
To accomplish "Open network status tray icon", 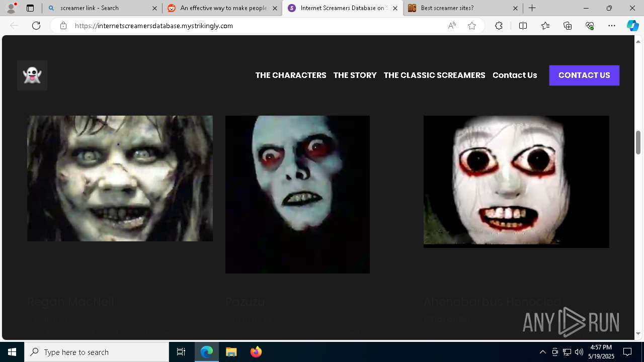I will pos(567,352).
